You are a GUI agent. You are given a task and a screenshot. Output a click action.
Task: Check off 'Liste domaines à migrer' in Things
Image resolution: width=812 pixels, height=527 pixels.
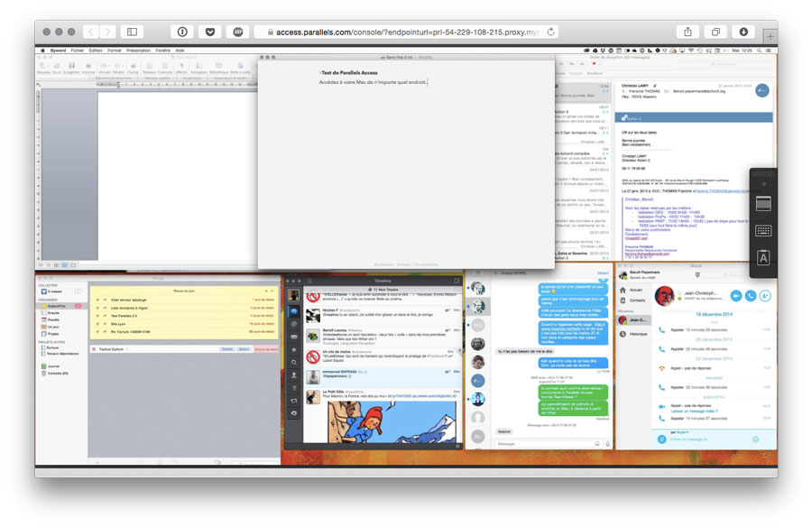[x=97, y=308]
